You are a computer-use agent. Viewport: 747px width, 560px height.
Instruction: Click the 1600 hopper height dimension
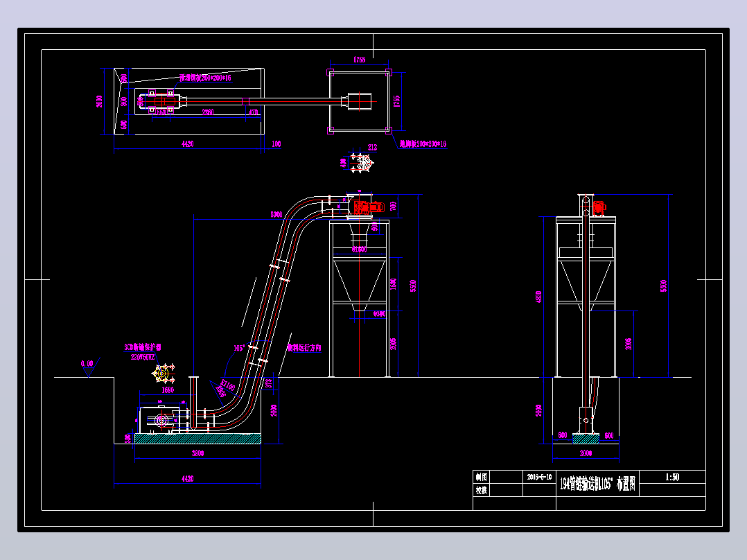393,284
